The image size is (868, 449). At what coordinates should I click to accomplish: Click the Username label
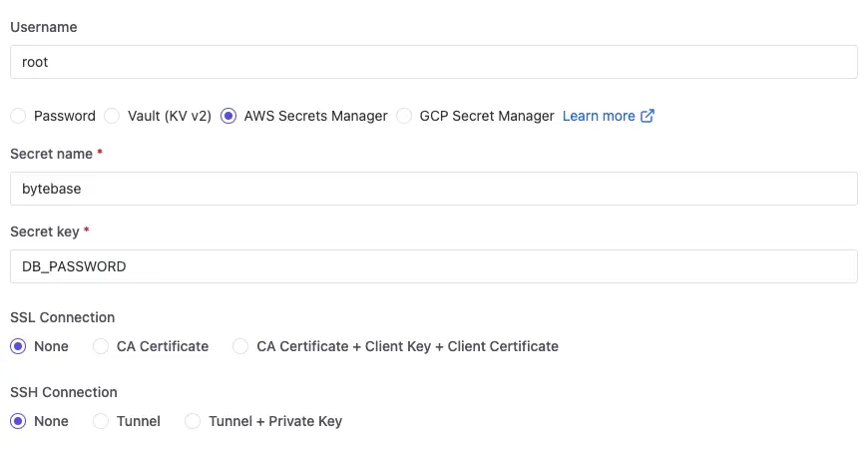[x=44, y=27]
